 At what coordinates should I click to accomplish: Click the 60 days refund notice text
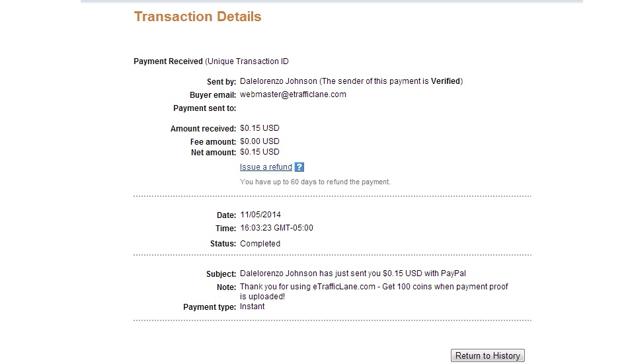[315, 182]
